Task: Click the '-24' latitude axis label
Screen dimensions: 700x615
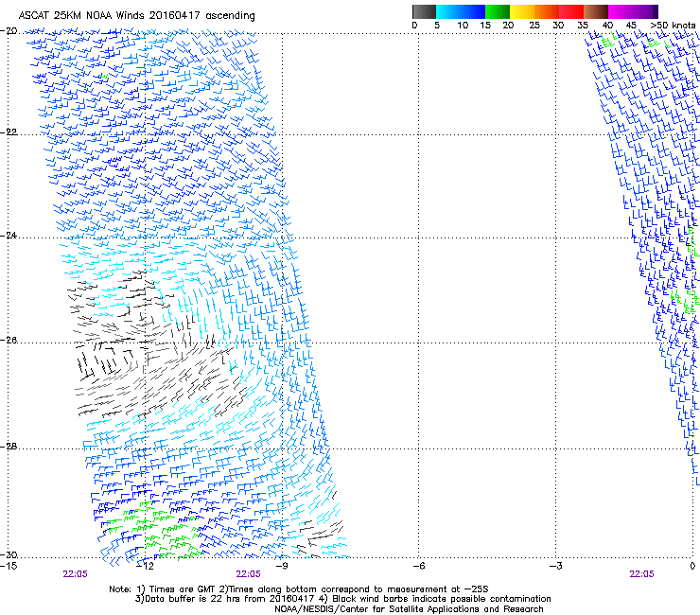Action: tap(9, 235)
